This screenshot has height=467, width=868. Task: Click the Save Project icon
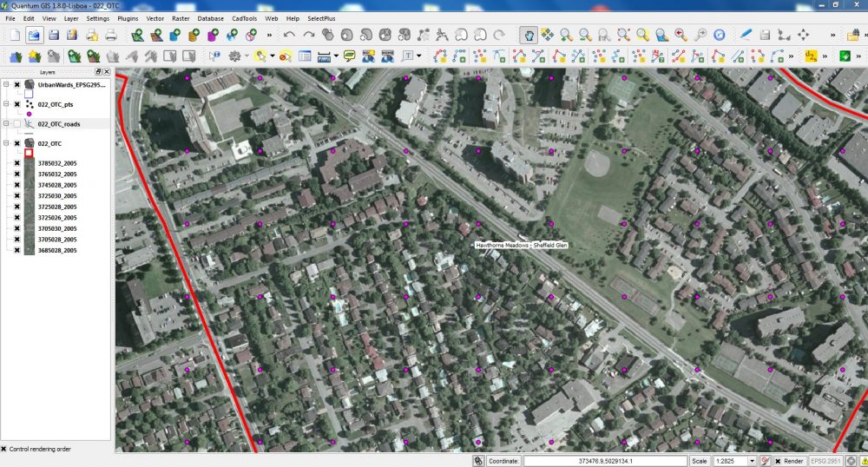54,36
